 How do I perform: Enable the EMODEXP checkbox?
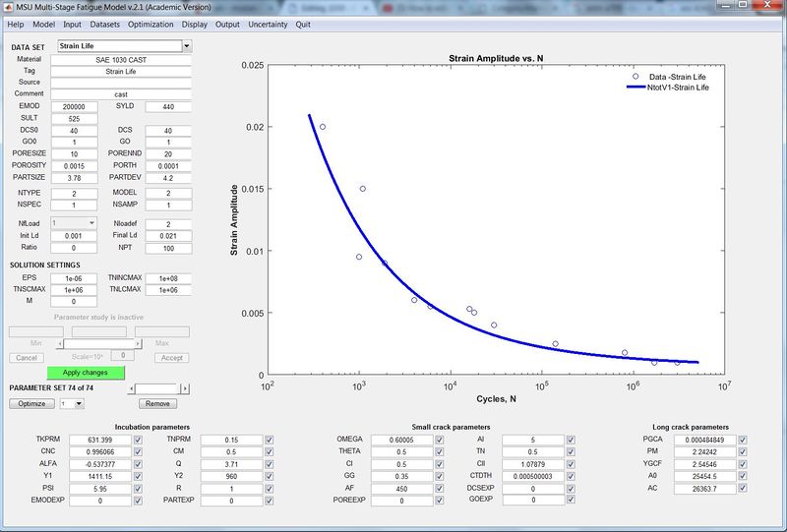tap(138, 501)
